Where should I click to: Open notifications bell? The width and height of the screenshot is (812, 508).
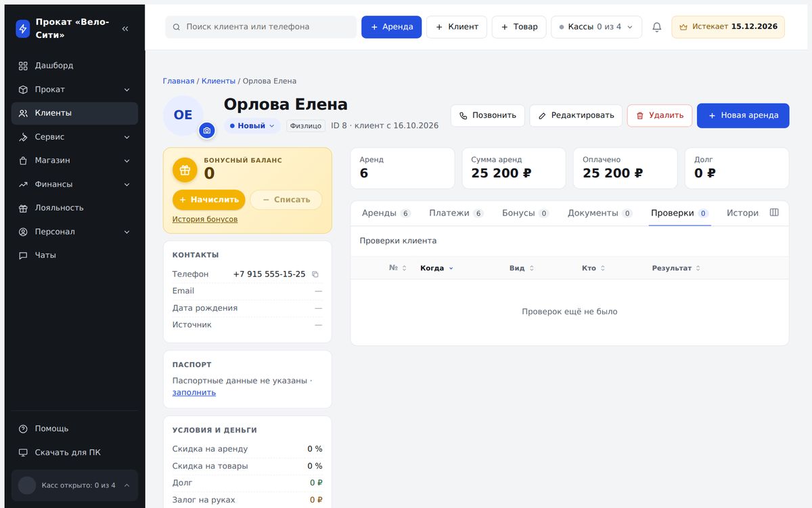point(656,27)
